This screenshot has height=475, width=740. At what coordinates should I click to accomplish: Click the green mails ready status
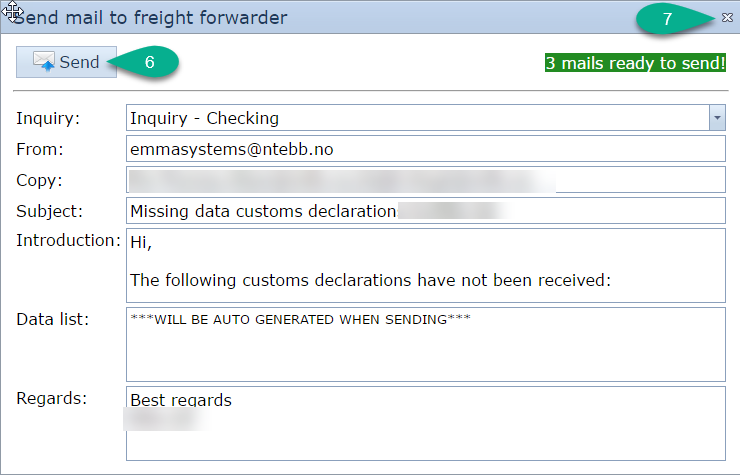pos(635,63)
